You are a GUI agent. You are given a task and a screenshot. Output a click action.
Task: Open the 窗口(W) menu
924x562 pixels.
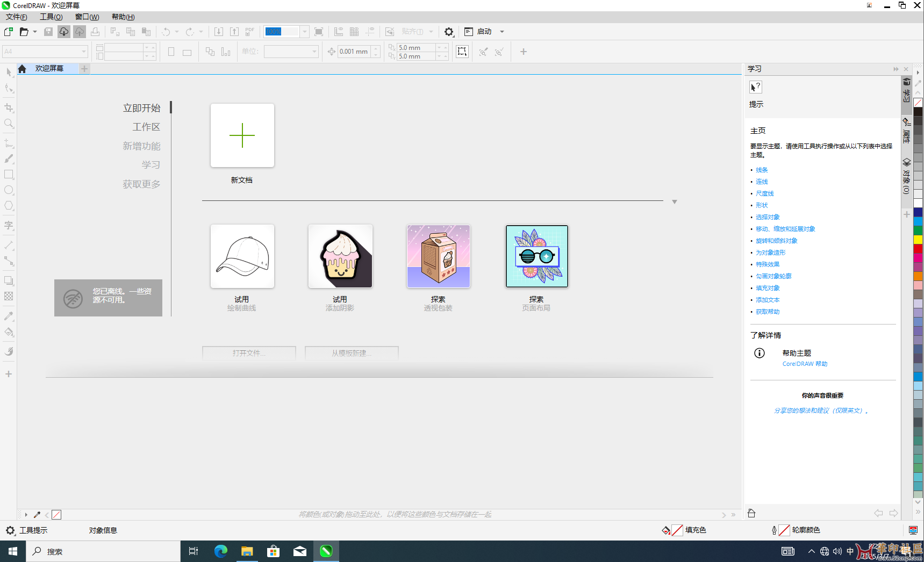tap(87, 17)
